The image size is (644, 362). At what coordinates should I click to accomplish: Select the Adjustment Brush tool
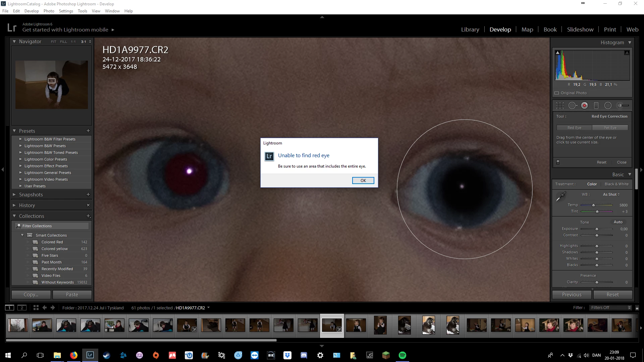pyautogui.click(x=623, y=106)
